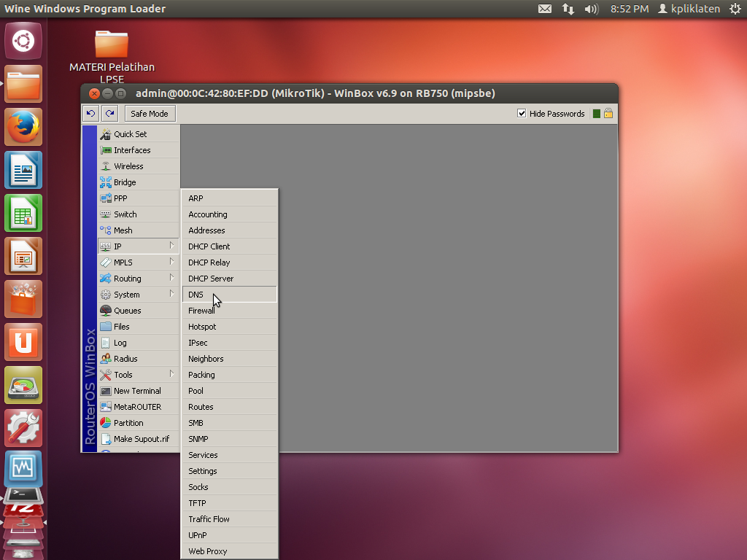Expand the Routing submenu arrow
747x560 pixels.
click(171, 278)
